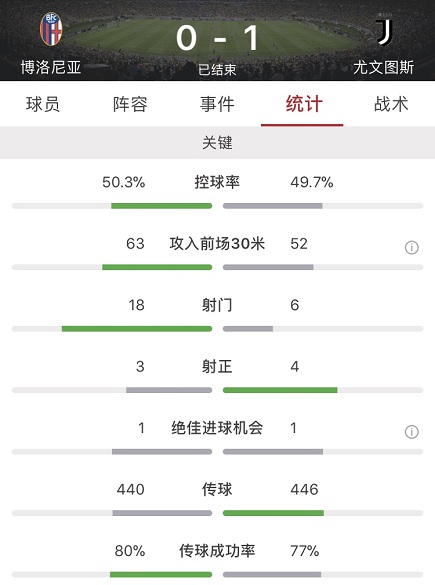Tap the 博洛尼亚 team name
The image size is (435, 585).
51,68
